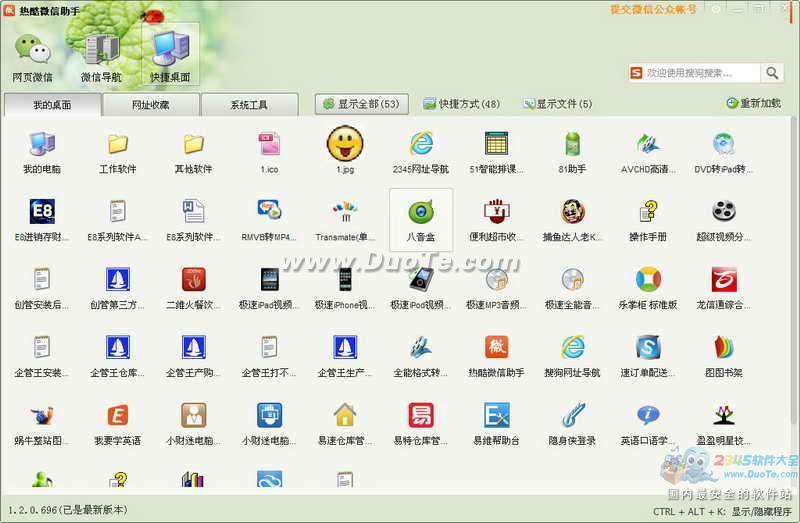Open the 其他软件 folder

(193, 153)
